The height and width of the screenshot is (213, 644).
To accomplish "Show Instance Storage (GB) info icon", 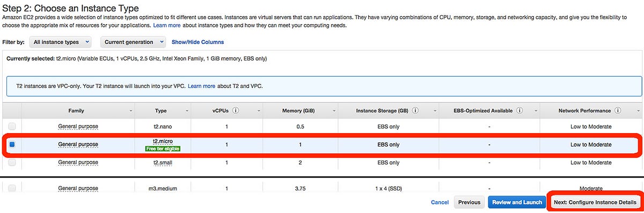I will tap(416, 111).
